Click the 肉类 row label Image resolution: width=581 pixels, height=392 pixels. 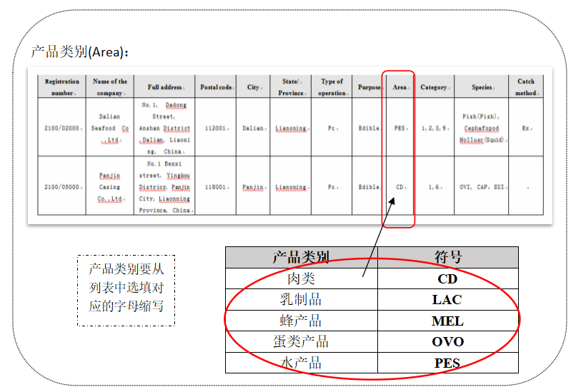pos(302,278)
